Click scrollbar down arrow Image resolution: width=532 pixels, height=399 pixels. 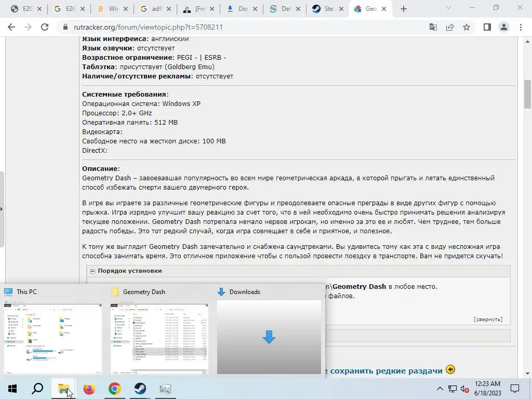[527, 374]
